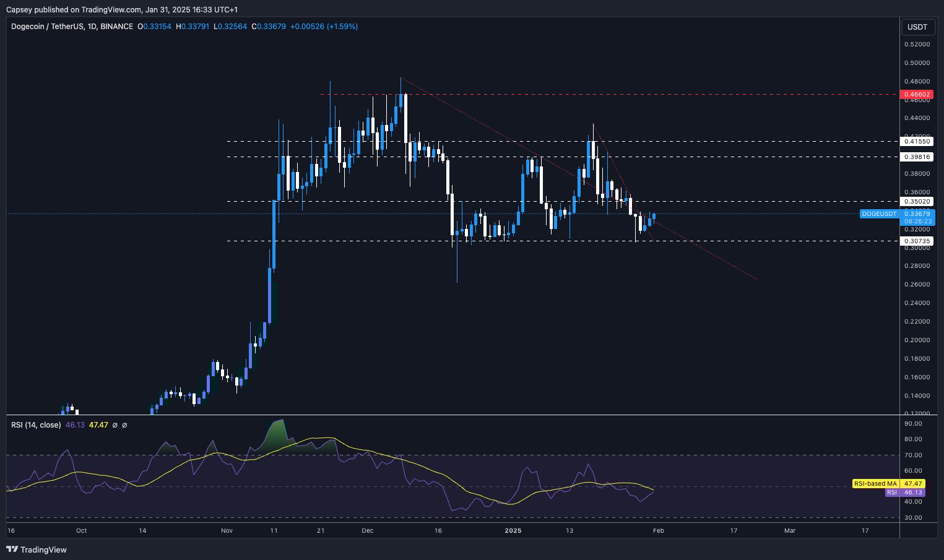944x560 pixels.
Task: Click the 2025 label on the time axis
Action: click(x=513, y=531)
